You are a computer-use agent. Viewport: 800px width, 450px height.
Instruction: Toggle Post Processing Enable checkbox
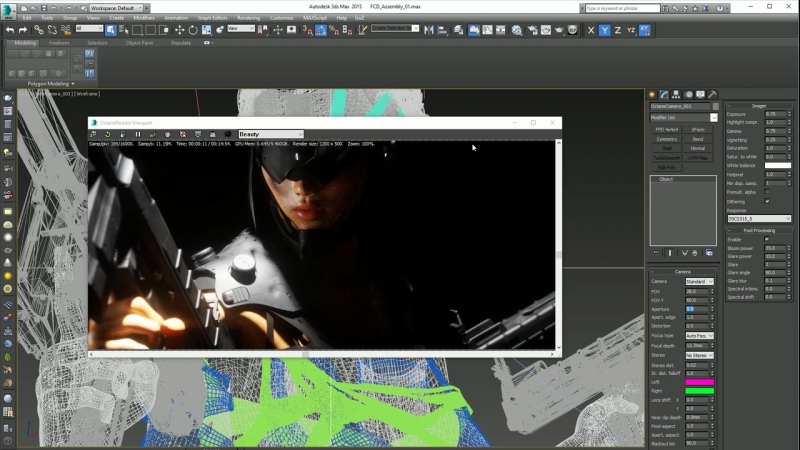767,239
